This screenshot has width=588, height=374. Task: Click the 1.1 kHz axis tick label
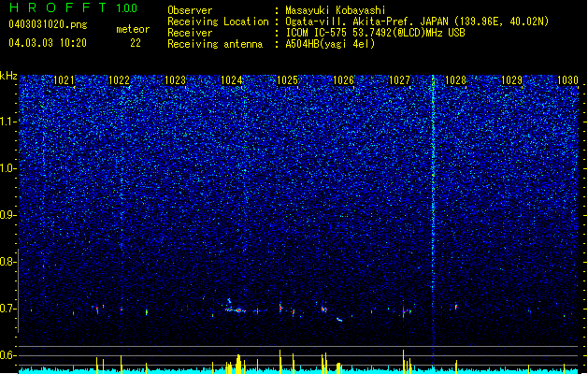point(8,122)
